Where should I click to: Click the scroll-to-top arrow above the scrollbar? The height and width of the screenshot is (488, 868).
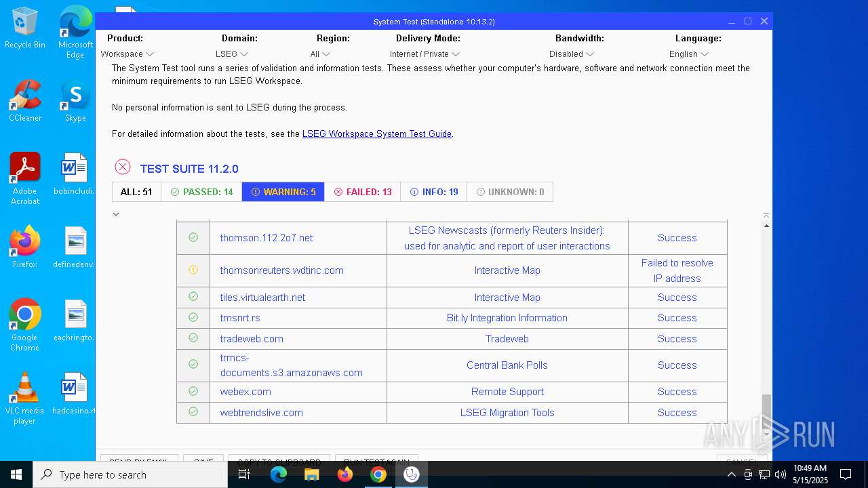pos(766,215)
